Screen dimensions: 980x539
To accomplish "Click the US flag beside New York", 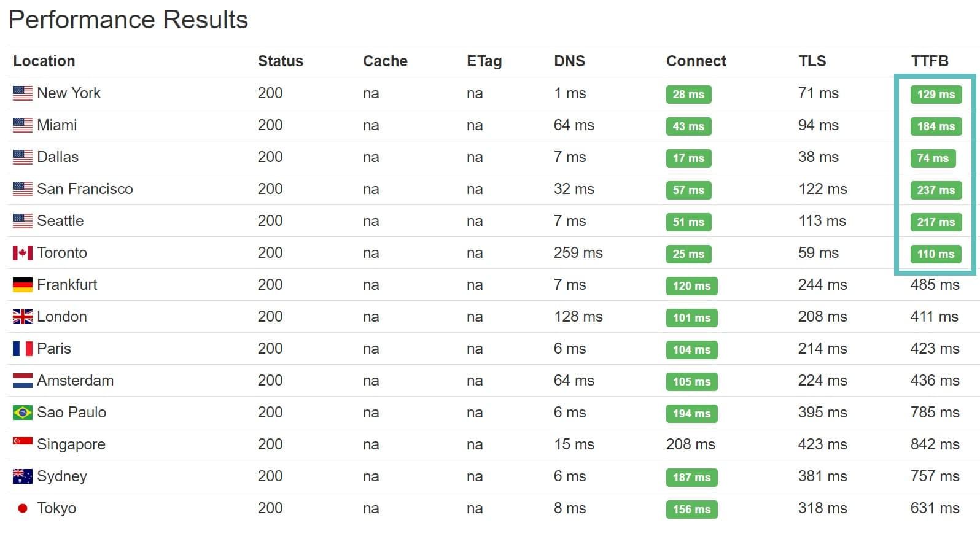I will [x=23, y=93].
